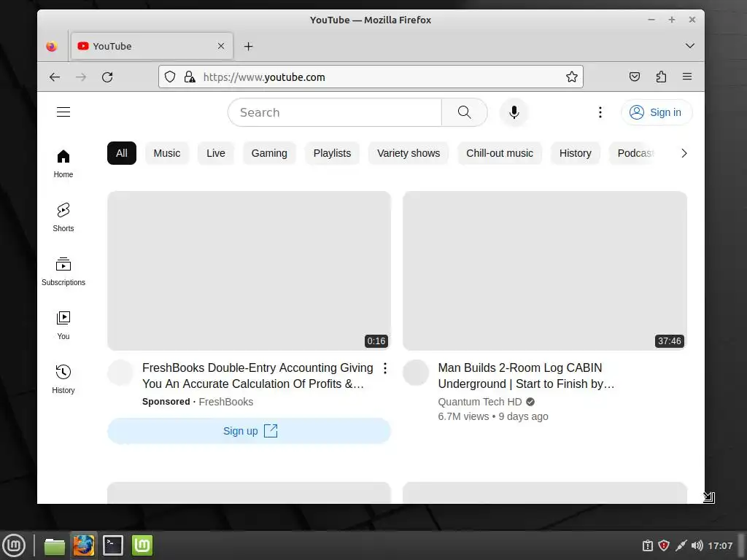Screen dimensions: 747x560
Task: Open the Firefox application menu
Action: point(687,77)
